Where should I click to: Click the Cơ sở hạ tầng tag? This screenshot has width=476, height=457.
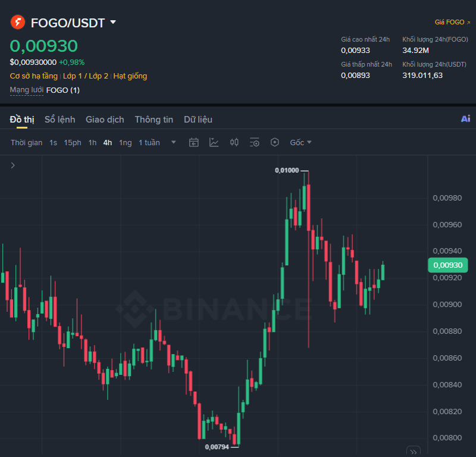pyautogui.click(x=34, y=76)
